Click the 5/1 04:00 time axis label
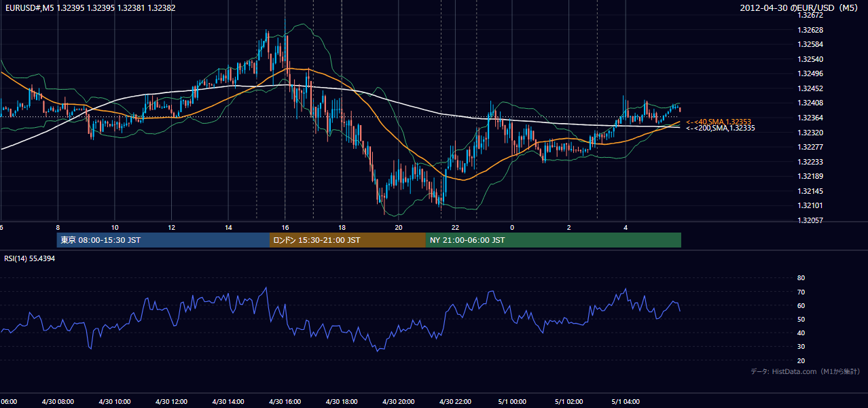868x408 pixels. tap(626, 401)
